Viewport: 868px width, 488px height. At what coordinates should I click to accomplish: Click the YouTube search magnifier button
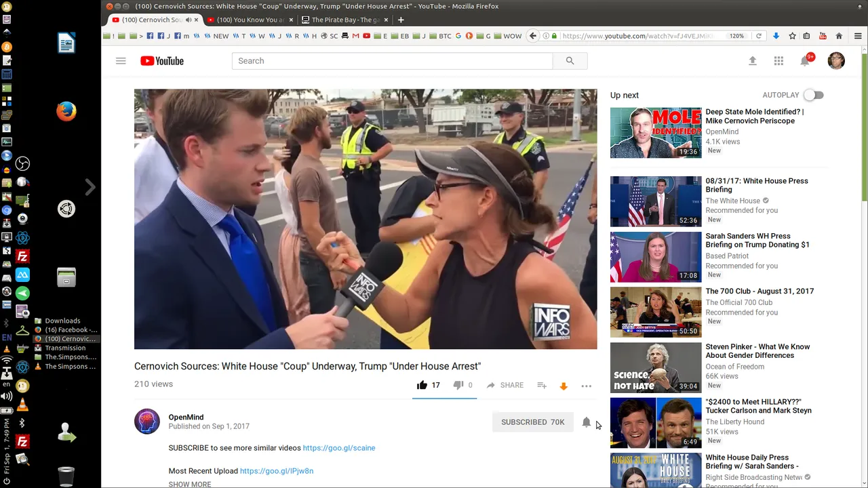point(570,61)
